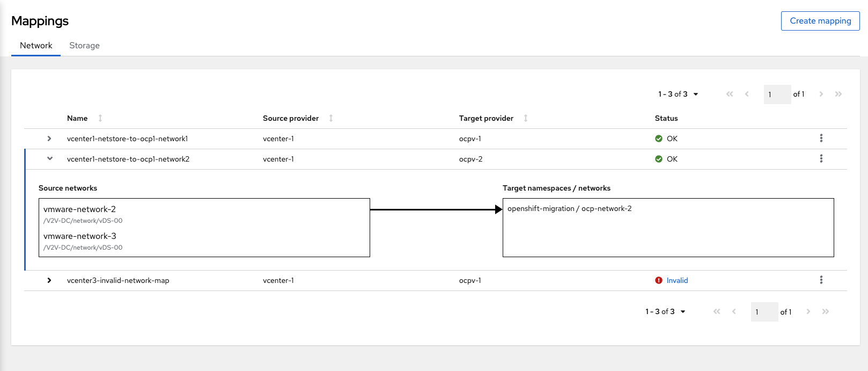Click the sort icon in Target provider column

click(x=526, y=118)
